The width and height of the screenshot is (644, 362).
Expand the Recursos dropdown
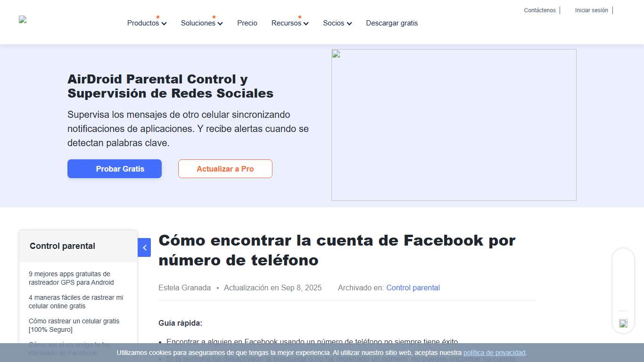[289, 23]
